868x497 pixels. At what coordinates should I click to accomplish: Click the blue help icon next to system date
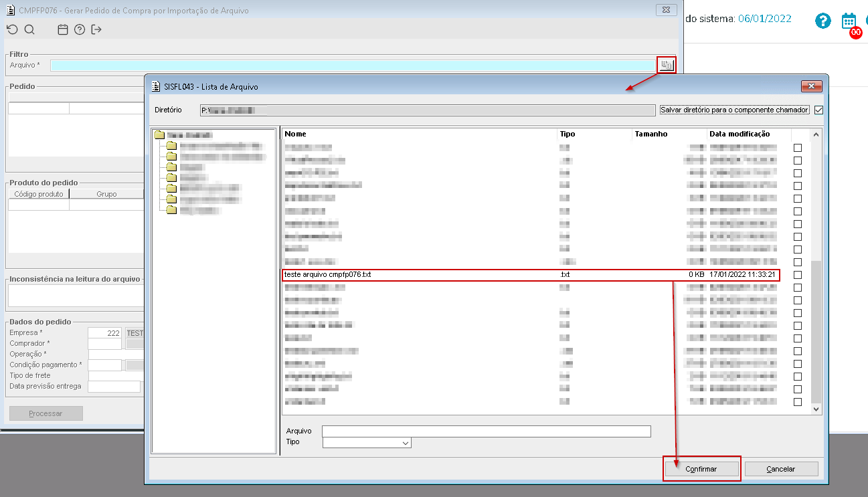(x=822, y=20)
